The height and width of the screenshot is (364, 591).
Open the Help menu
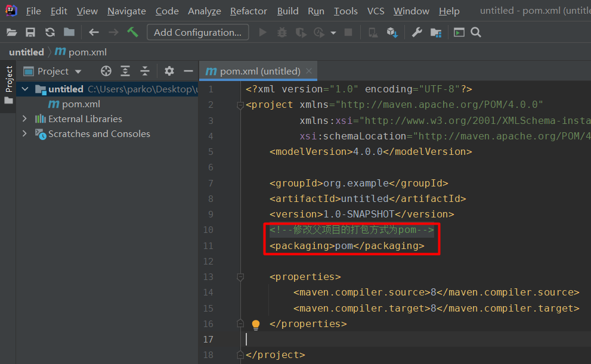[x=449, y=11]
